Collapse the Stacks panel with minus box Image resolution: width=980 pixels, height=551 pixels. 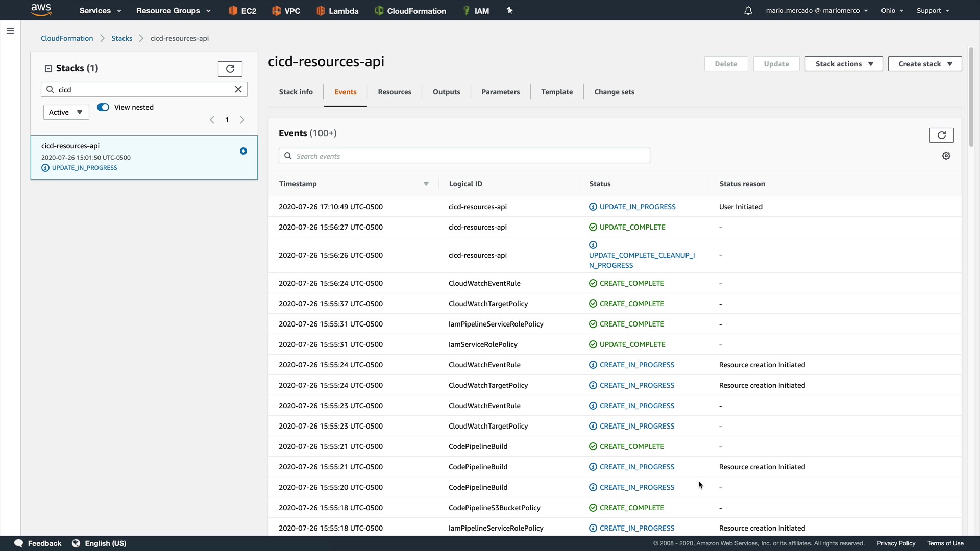point(48,69)
